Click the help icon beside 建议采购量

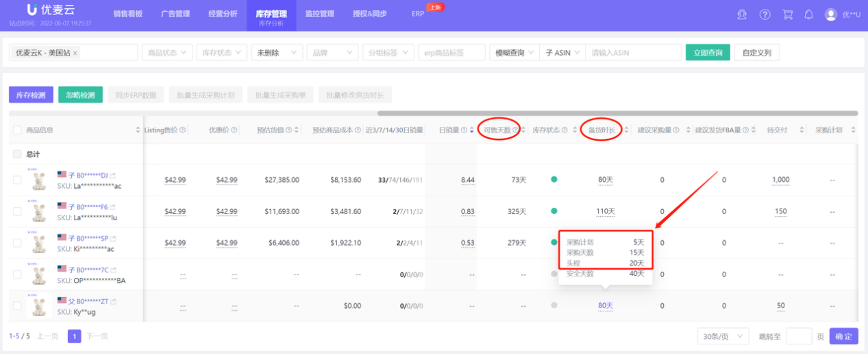coord(676,130)
